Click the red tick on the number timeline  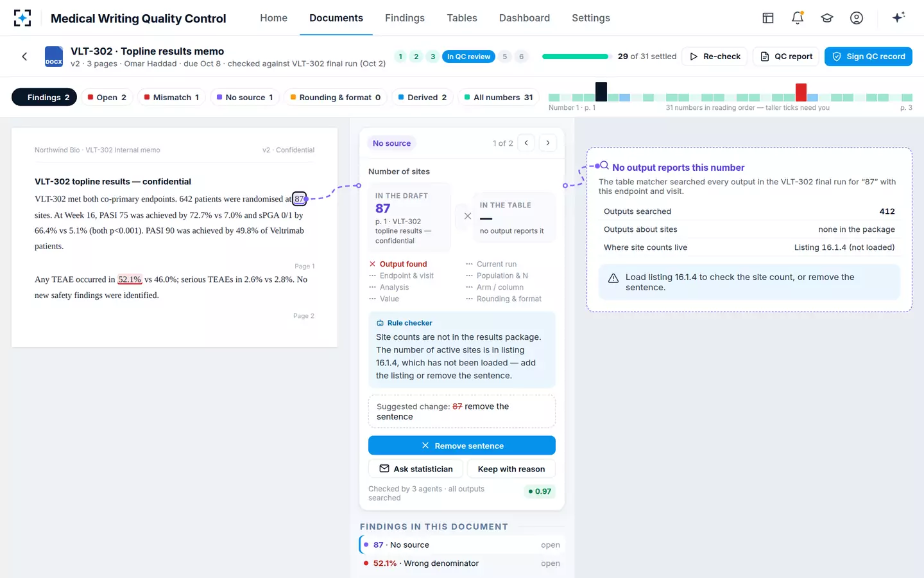click(x=801, y=92)
